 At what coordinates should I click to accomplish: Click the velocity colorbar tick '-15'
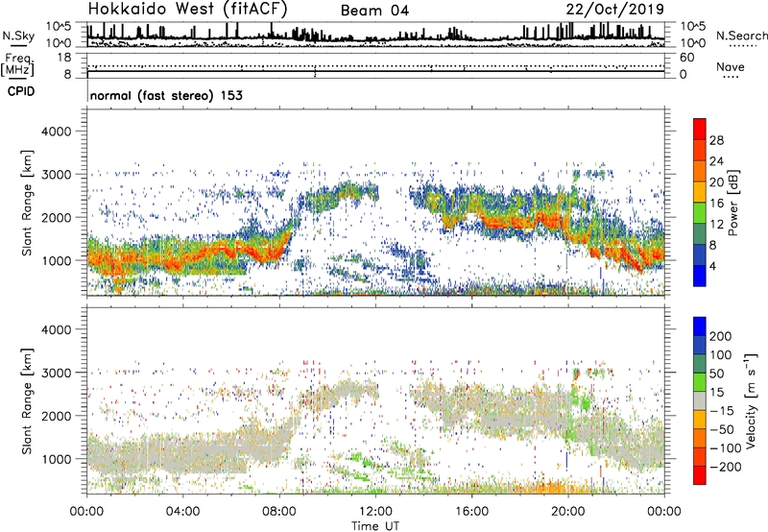pos(722,411)
